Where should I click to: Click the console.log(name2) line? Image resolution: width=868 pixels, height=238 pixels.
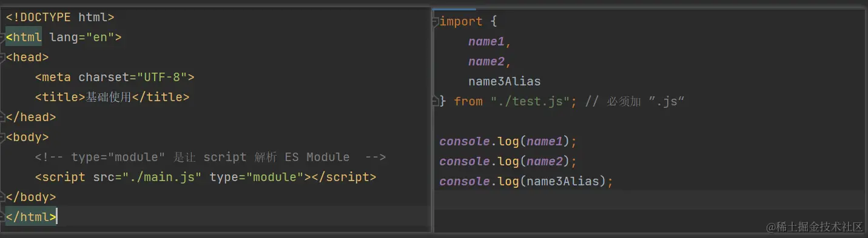point(508,162)
